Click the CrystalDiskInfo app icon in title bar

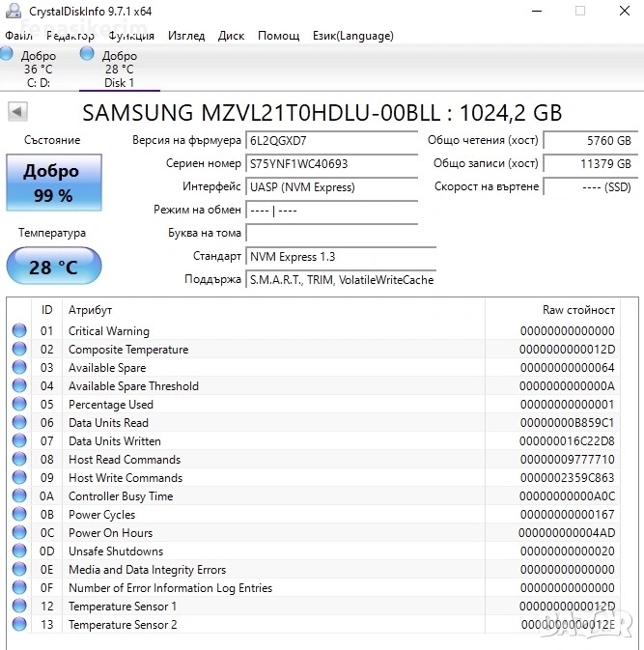pyautogui.click(x=14, y=12)
